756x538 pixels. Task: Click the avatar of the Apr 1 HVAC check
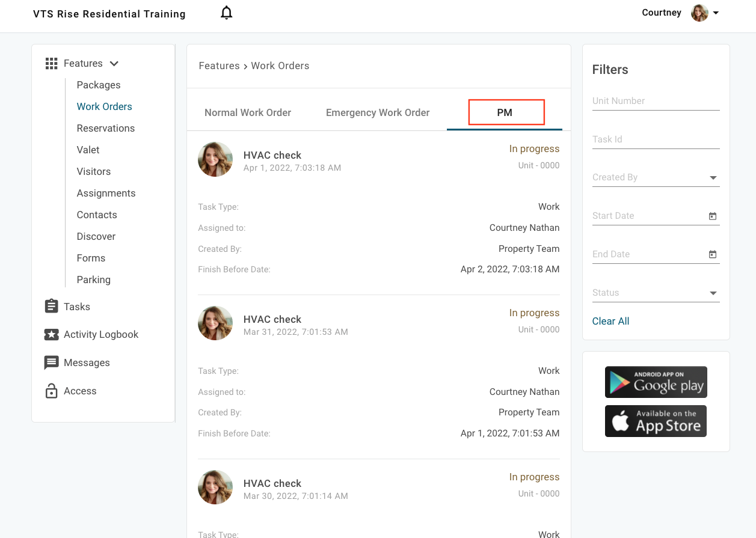click(x=215, y=159)
